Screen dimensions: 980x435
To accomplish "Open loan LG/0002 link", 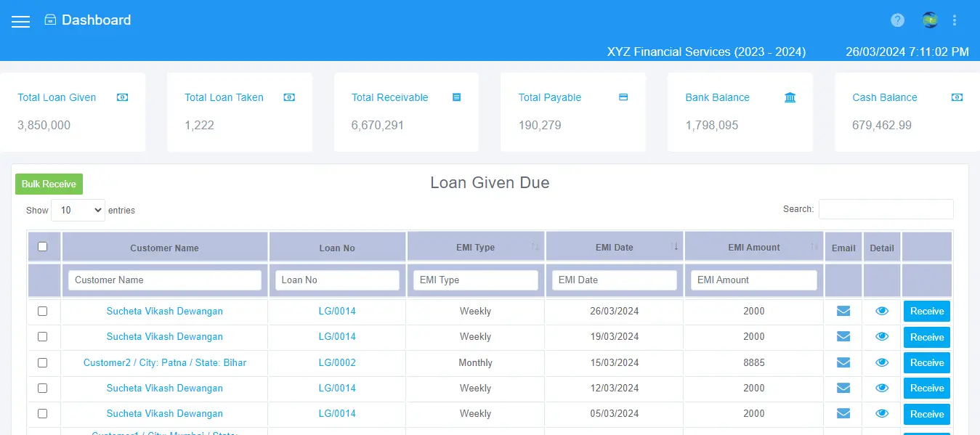I will [336, 362].
